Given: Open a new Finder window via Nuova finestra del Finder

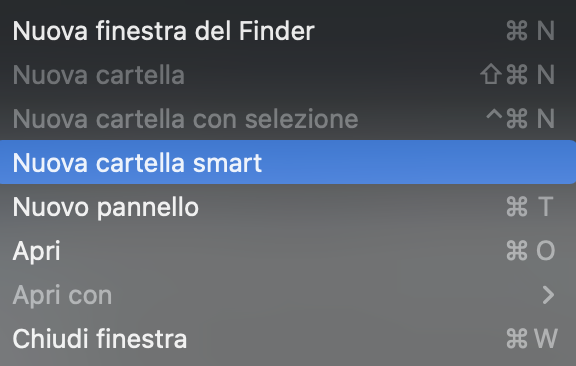Looking at the screenshot, I should [x=288, y=31].
